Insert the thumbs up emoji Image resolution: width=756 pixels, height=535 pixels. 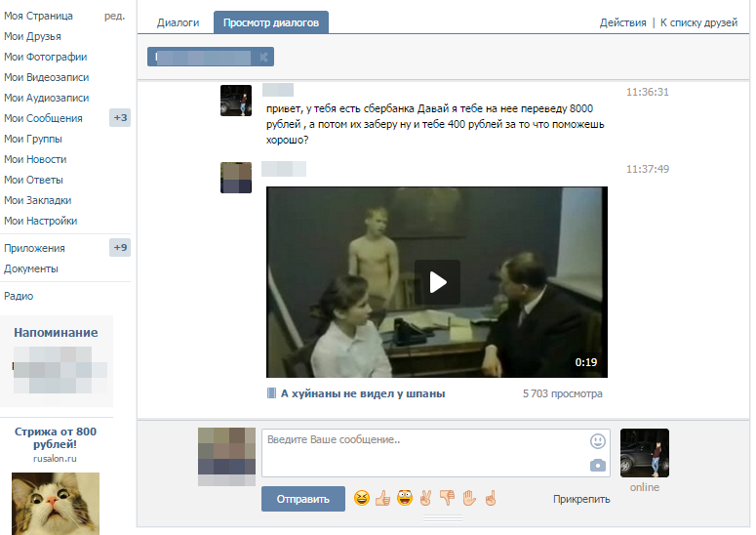tap(382, 499)
